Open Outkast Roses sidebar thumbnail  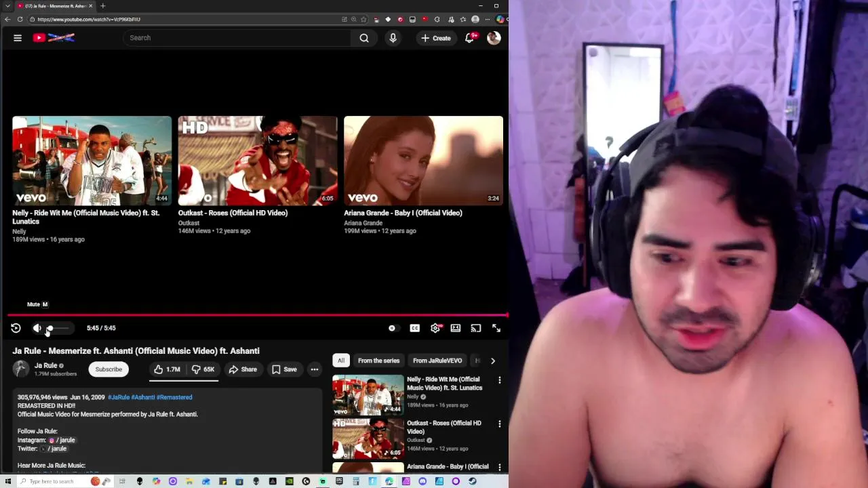point(368,439)
